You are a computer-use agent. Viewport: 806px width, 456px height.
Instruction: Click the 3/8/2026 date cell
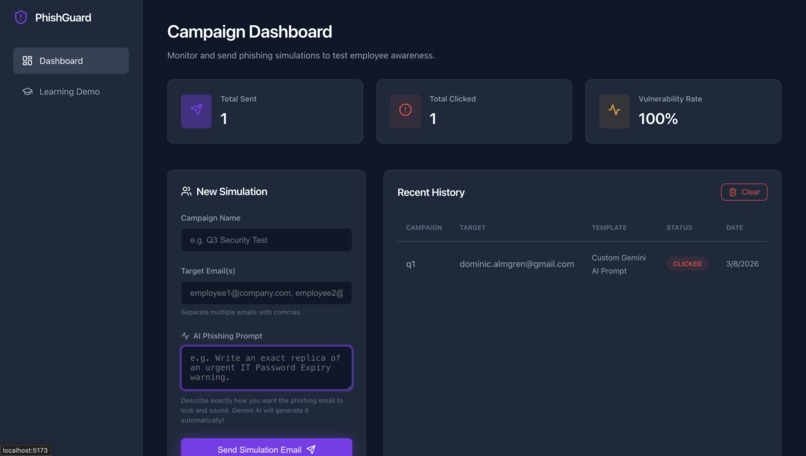coord(742,264)
